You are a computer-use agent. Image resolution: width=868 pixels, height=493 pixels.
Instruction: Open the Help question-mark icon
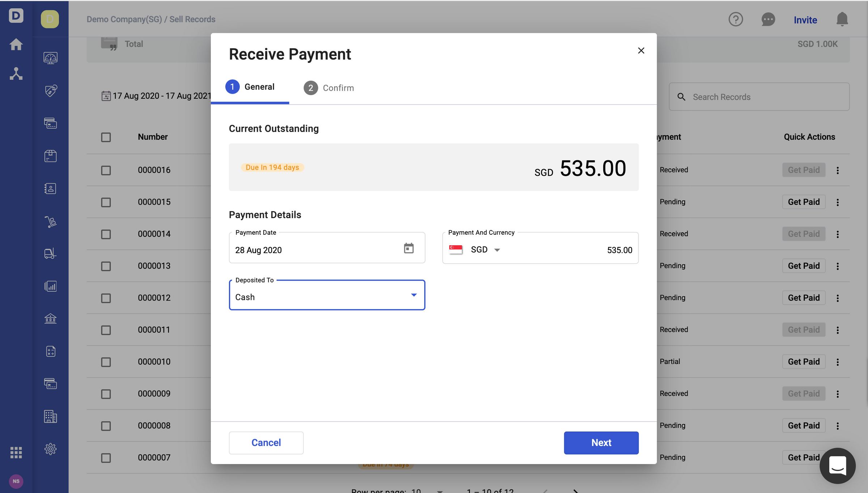point(736,20)
